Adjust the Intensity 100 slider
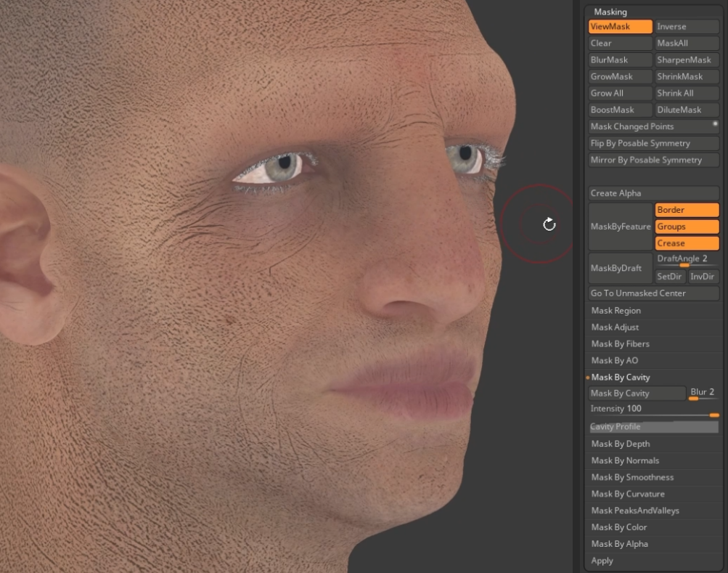 click(653, 410)
